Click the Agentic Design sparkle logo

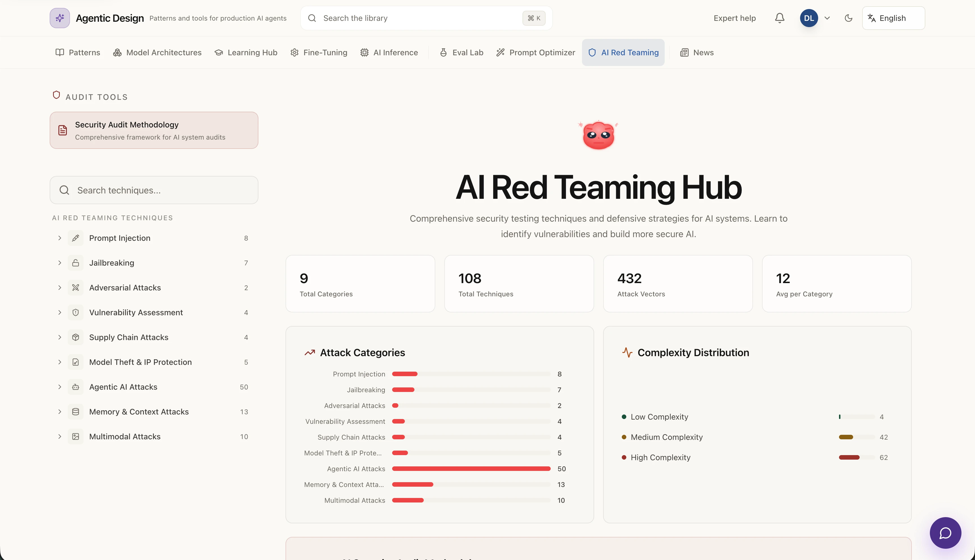pos(60,18)
